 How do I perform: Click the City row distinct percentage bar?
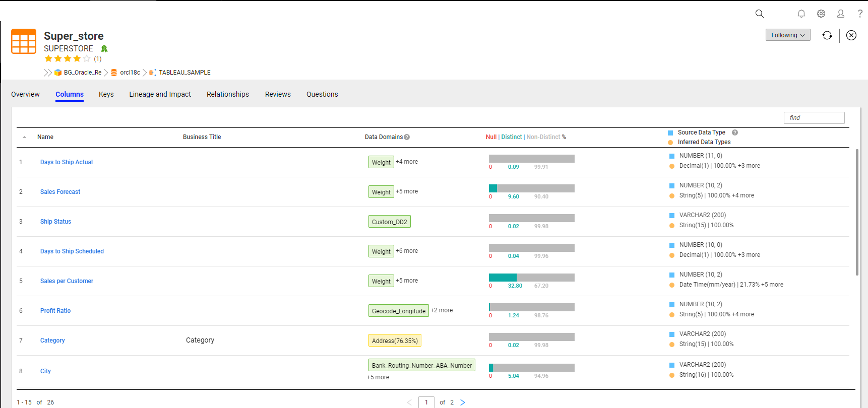point(532,368)
